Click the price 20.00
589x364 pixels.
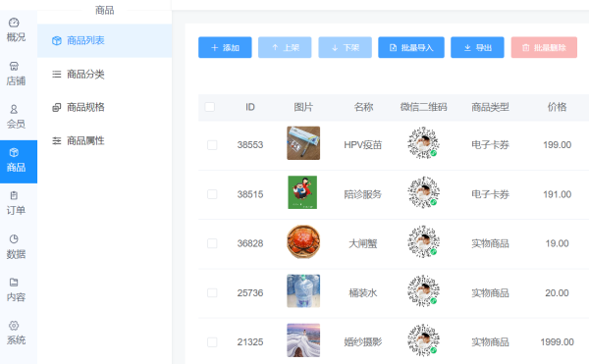point(557,292)
